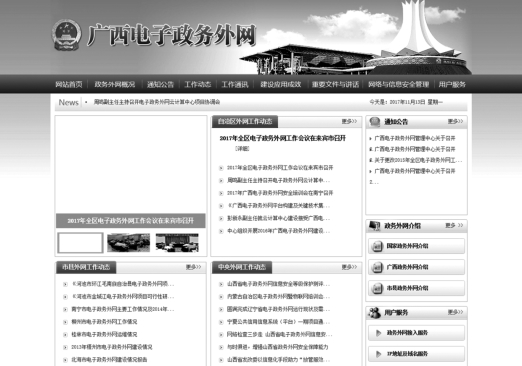Open the News ticker headline link
The image size is (522, 366).
157,102
